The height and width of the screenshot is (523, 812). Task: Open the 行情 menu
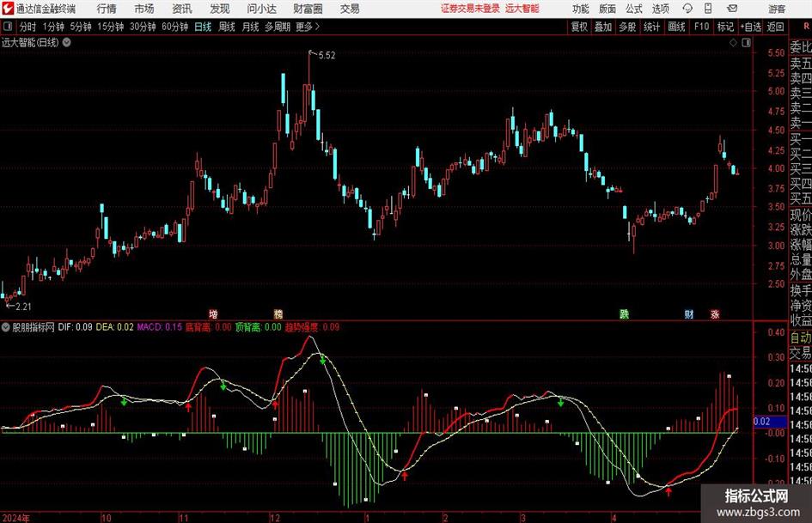(107, 9)
